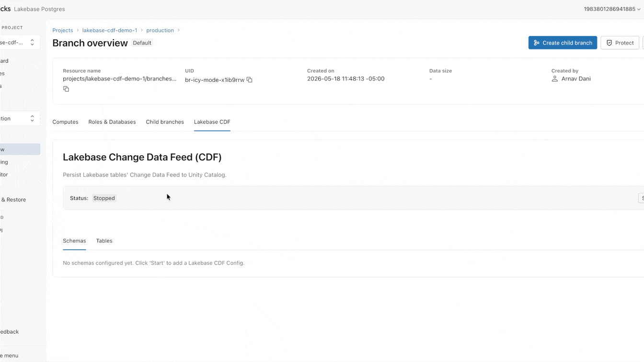
Task: Open the & Restore sidebar item
Action: click(x=13, y=200)
